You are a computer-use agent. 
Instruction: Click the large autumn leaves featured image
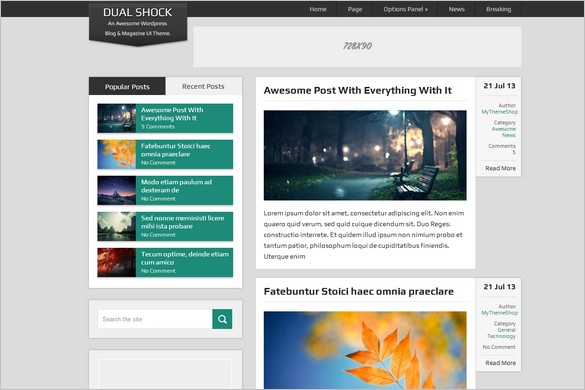[365, 350]
